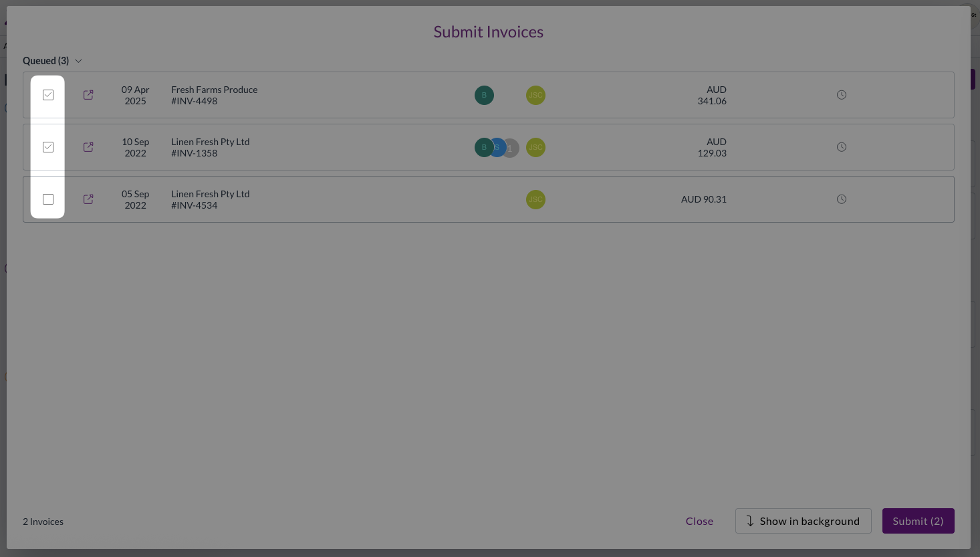Open external link for invoice #INV-4534
The height and width of the screenshot is (557, 980).
pos(88,199)
